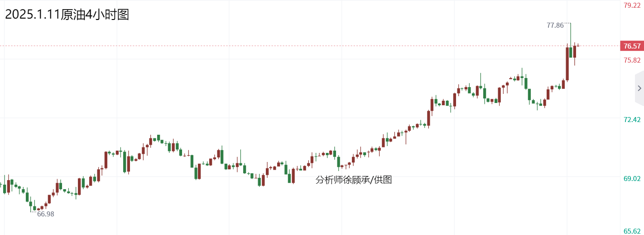
Task: Click the 分析师徐顾承/供图 watermark text
Action: tap(353, 180)
